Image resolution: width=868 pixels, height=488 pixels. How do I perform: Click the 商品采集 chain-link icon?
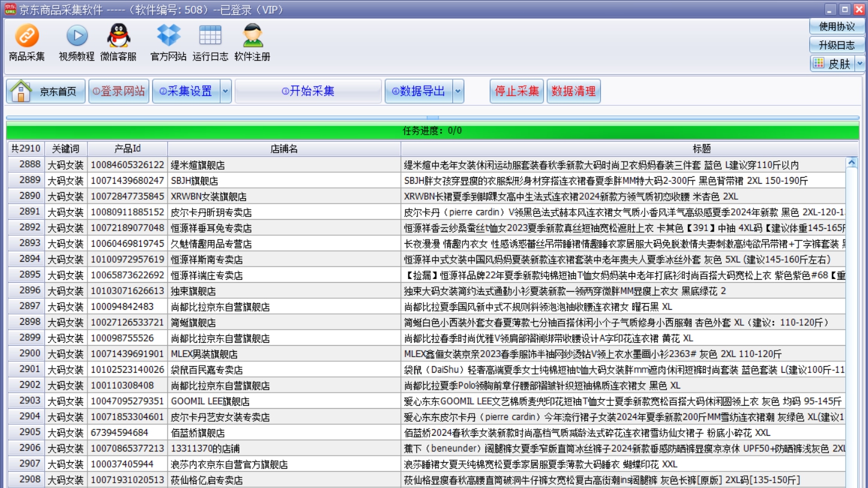(x=26, y=36)
